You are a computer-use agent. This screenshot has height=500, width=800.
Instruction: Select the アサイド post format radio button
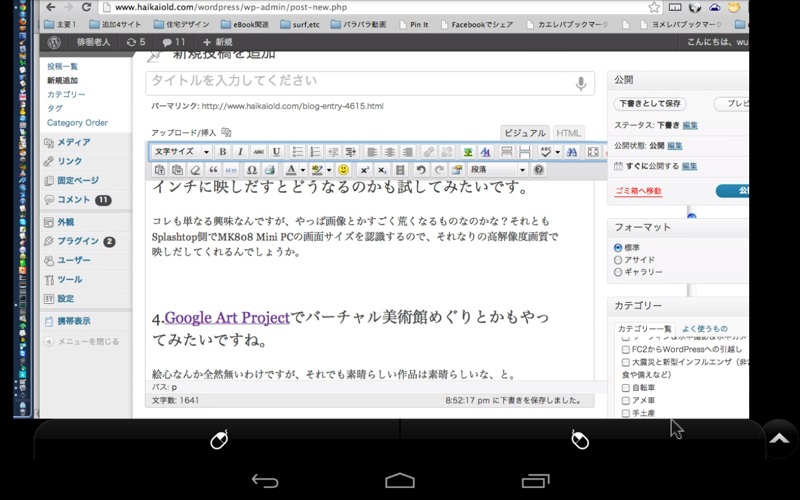click(x=618, y=260)
